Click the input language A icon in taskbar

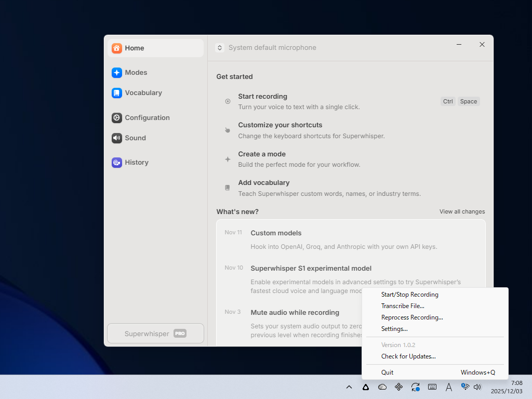(449, 387)
